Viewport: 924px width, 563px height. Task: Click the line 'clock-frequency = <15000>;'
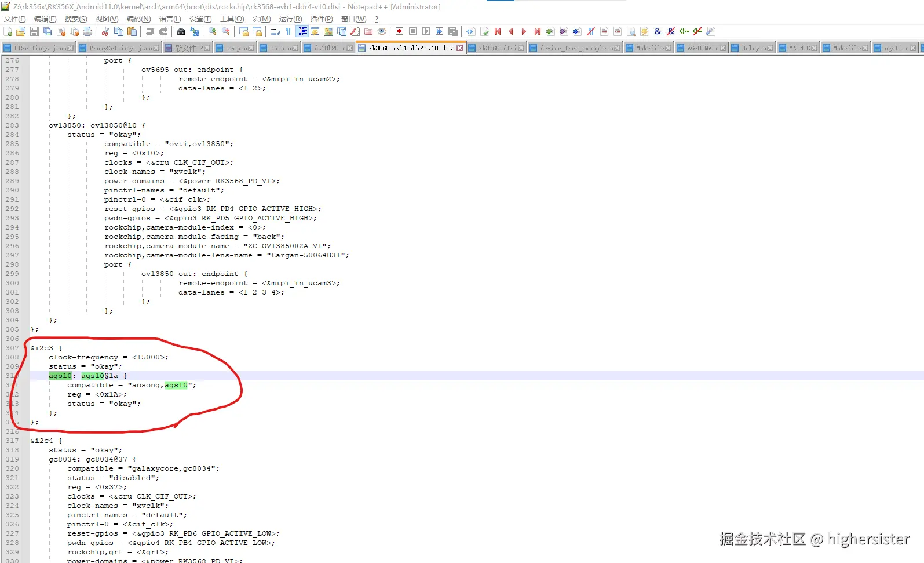108,357
